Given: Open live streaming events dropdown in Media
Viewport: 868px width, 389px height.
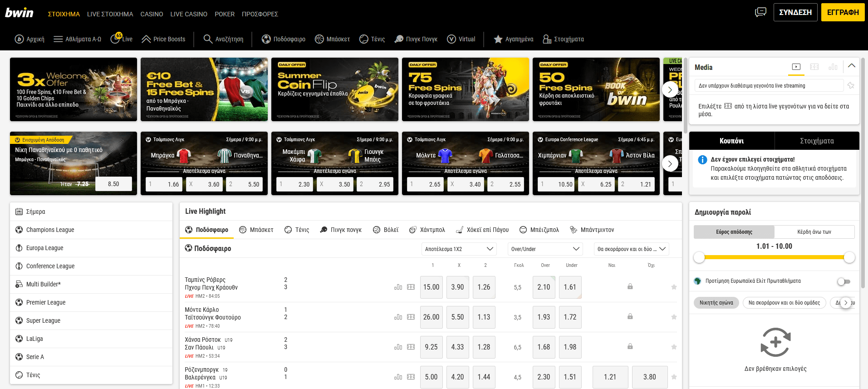Looking at the screenshot, I should [769, 85].
